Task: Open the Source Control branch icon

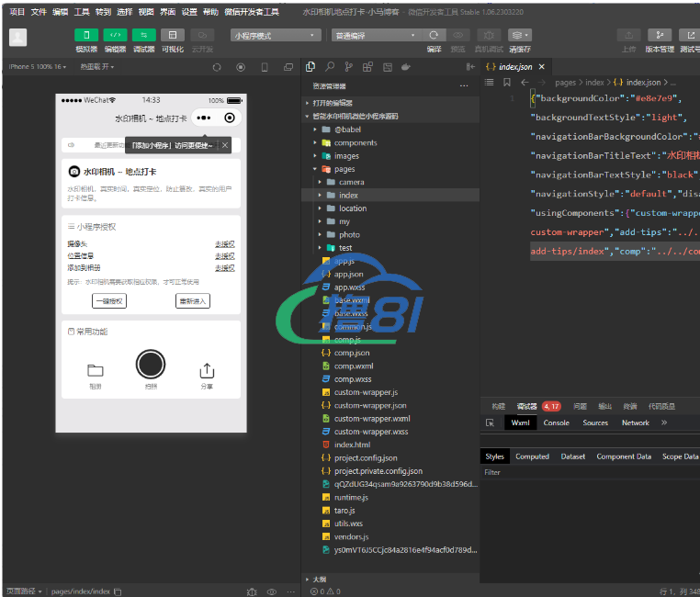Action: [x=349, y=67]
